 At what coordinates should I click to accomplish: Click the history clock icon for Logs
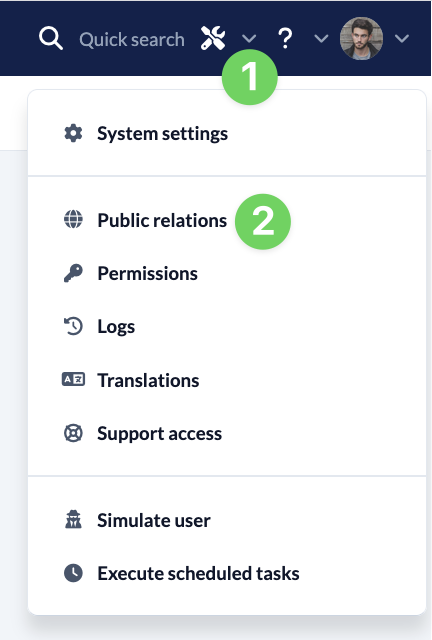tap(73, 326)
